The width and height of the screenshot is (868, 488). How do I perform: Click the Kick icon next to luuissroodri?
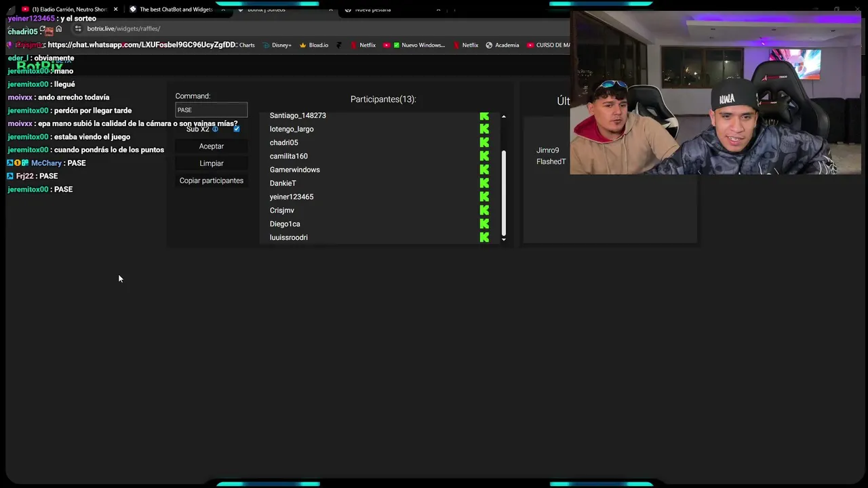click(x=484, y=237)
